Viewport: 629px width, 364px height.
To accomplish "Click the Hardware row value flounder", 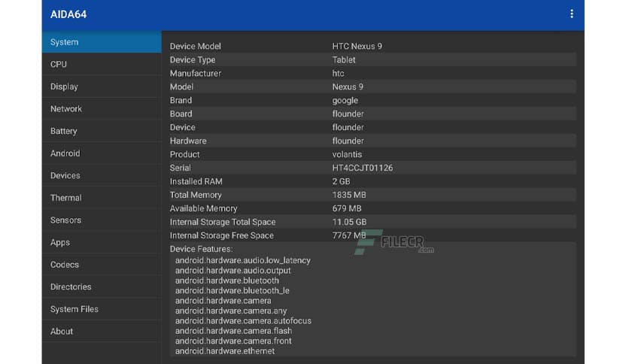I will [348, 141].
